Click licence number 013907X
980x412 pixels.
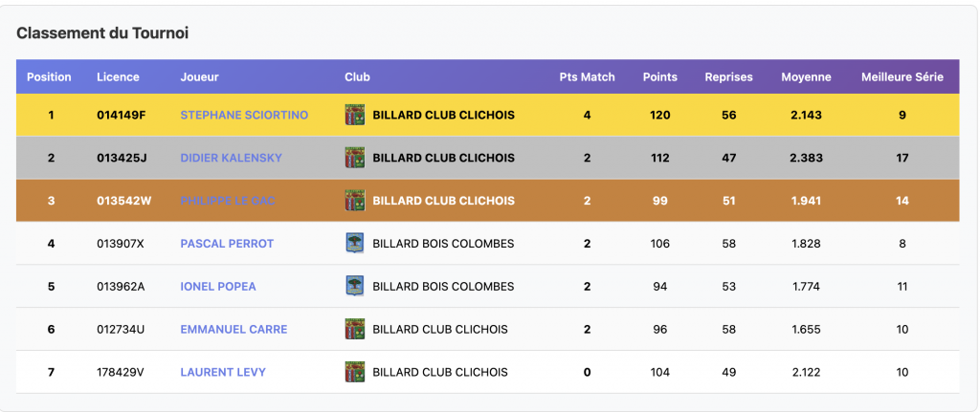(x=121, y=244)
